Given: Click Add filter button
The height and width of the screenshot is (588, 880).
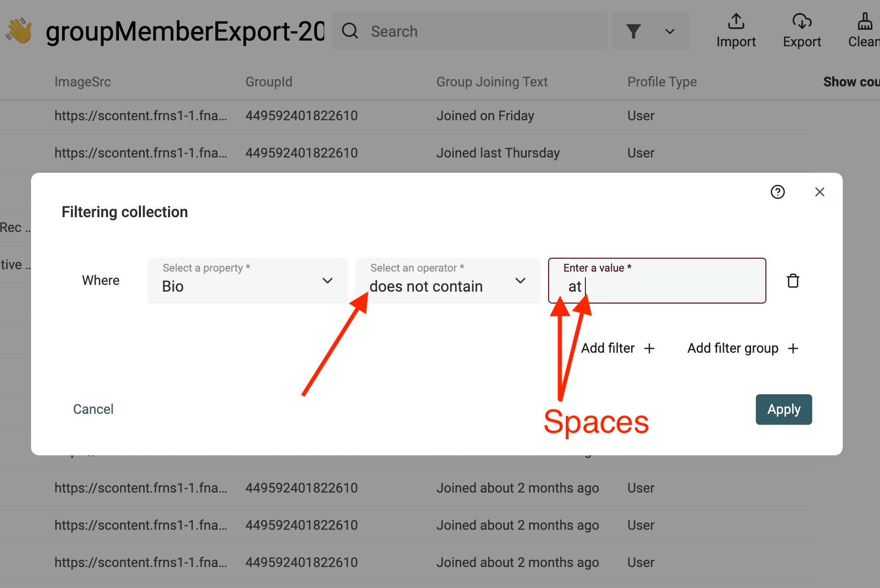Looking at the screenshot, I should click(617, 348).
